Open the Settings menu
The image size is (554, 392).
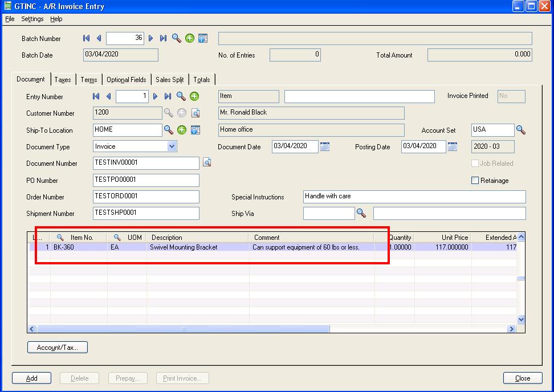32,19
